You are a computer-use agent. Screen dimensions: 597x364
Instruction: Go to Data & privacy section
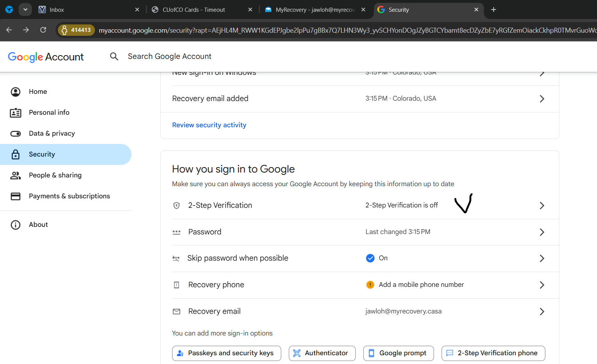click(52, 133)
